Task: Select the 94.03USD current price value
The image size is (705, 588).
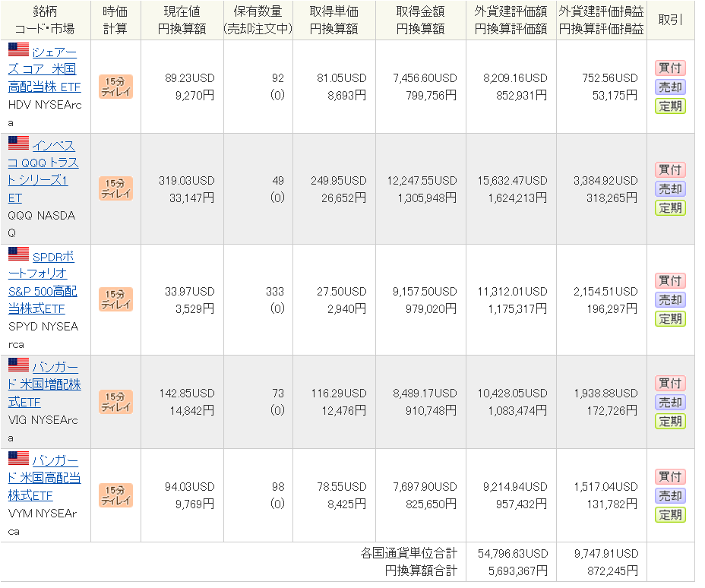Action: [x=190, y=487]
